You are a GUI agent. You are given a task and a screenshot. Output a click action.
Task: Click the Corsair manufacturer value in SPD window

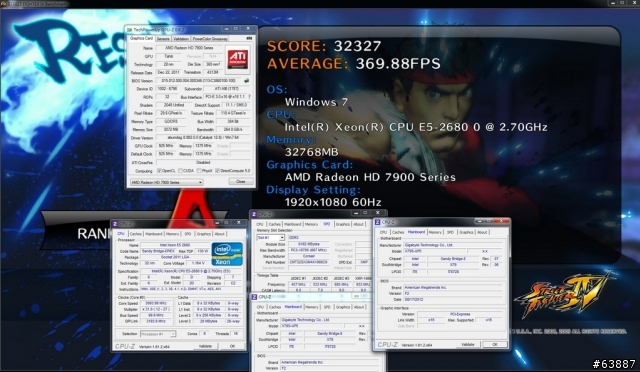tap(309, 256)
